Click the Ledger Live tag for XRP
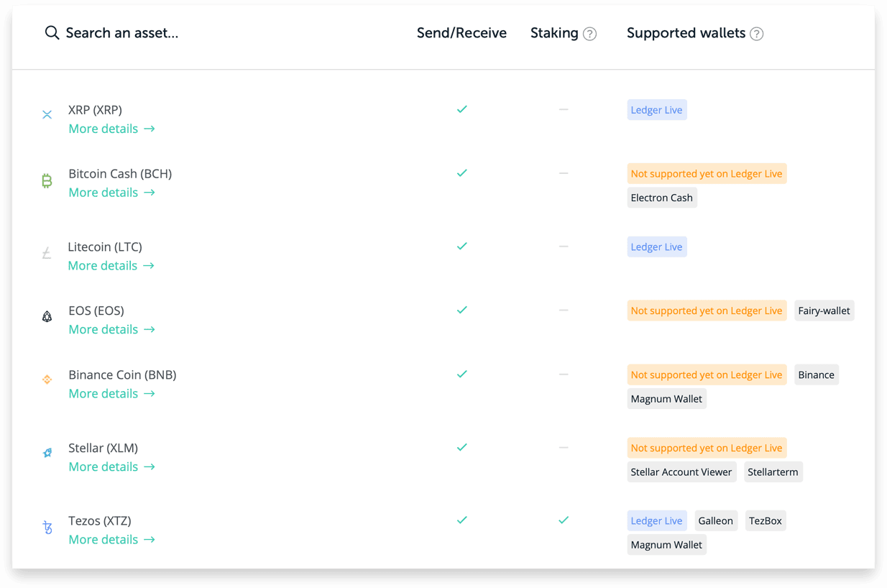Screen dimensions: 887x588 click(x=657, y=110)
